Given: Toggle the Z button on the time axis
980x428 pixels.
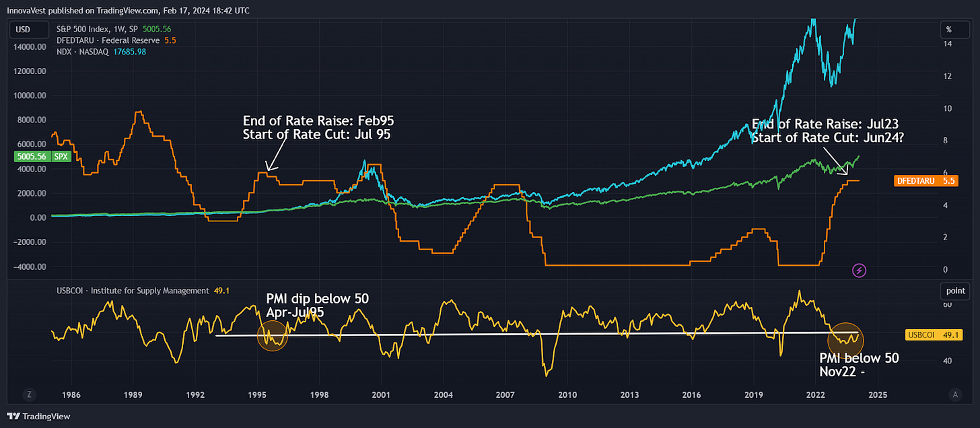Looking at the screenshot, I should [30, 394].
